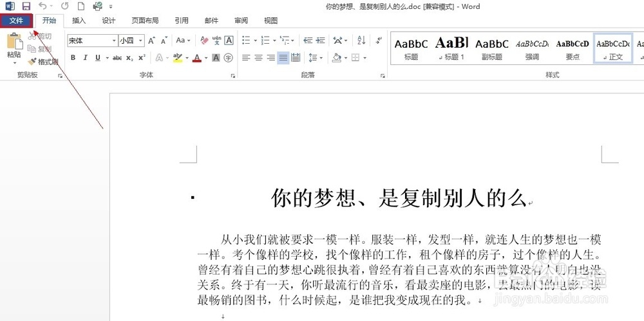Click the document title 你的梦想、是复制别人的么
The width and height of the screenshot is (644, 321).
399,198
